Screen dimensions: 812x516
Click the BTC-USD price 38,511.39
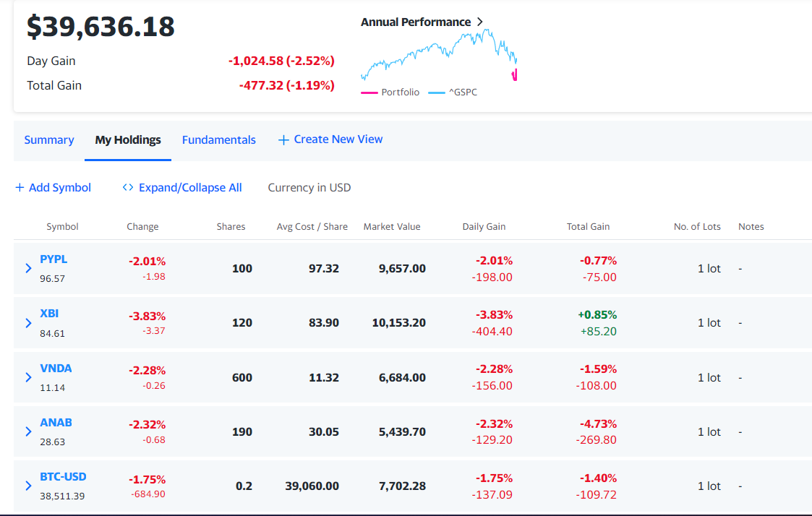pyautogui.click(x=62, y=496)
